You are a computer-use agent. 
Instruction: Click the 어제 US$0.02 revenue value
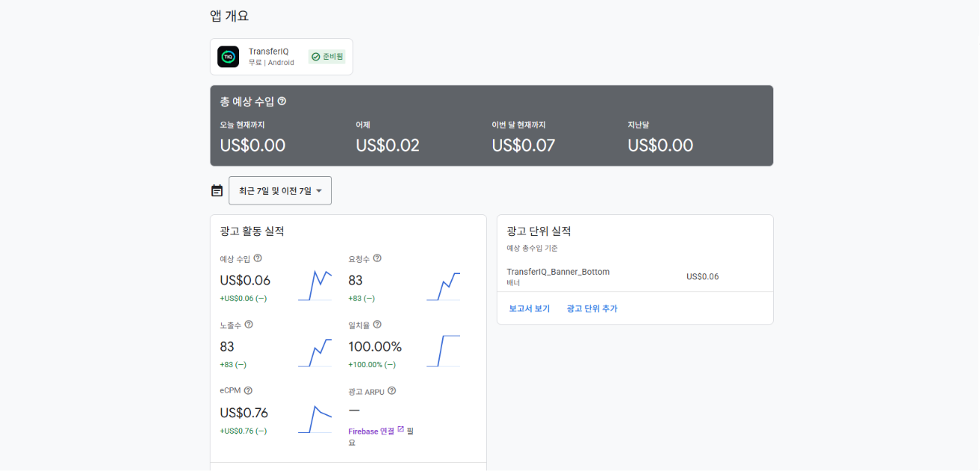[x=388, y=146]
